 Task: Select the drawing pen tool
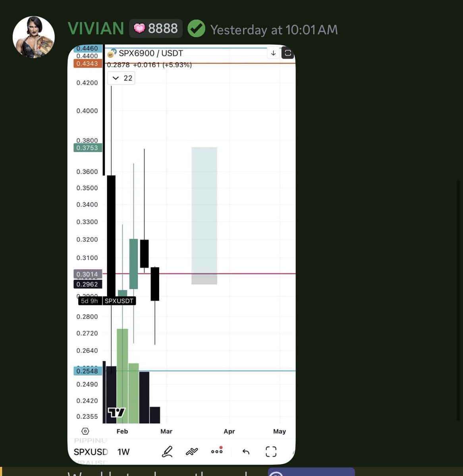[x=167, y=451]
